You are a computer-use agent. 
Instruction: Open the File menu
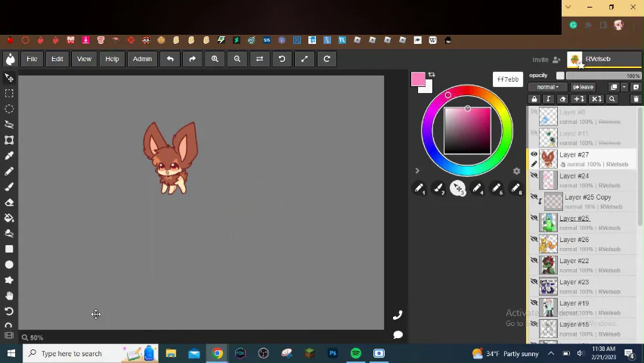[33, 59]
